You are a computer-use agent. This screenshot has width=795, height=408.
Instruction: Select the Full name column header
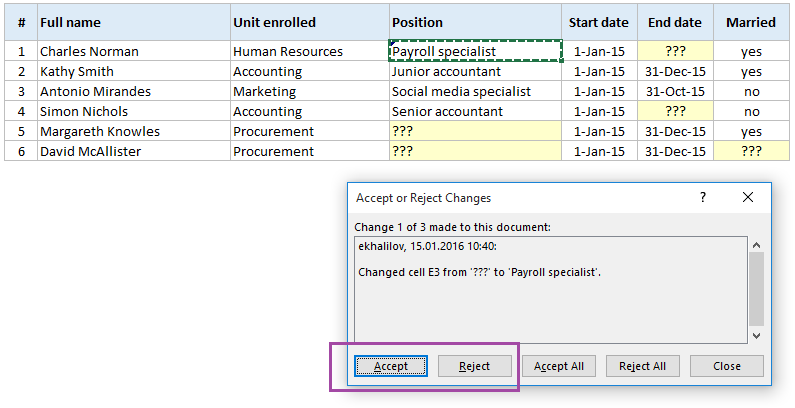click(x=133, y=22)
